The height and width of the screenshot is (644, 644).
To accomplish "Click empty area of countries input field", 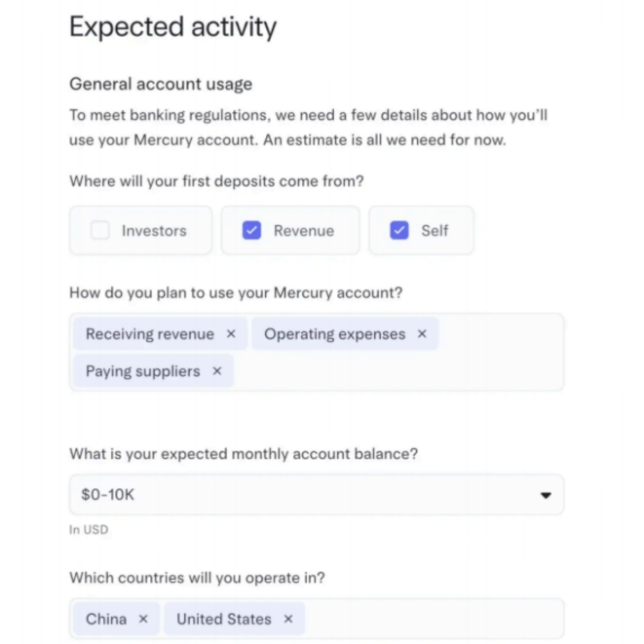I will (438, 619).
